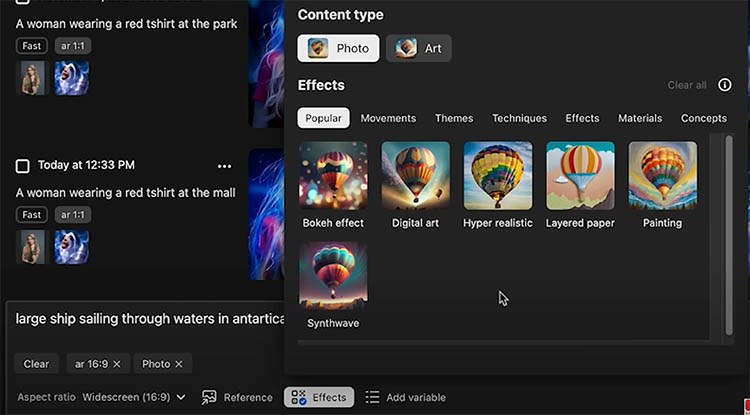The width and height of the screenshot is (750, 415).
Task: Choose the Synthwave effect thumbnail
Action: 333,275
